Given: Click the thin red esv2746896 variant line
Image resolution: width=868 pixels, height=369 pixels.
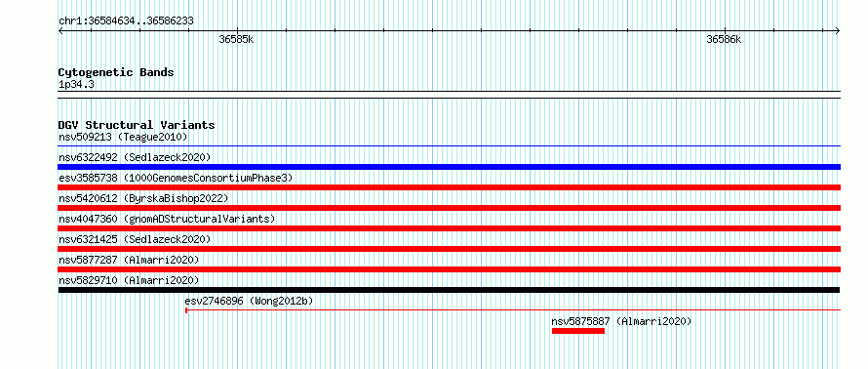Looking at the screenshot, I should click(513, 310).
